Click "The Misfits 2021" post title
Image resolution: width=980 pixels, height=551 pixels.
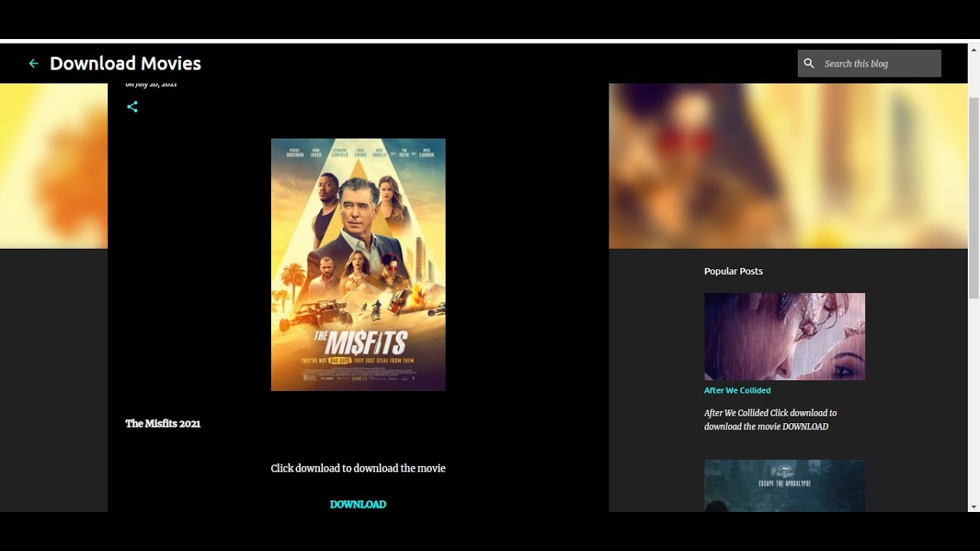tap(162, 423)
